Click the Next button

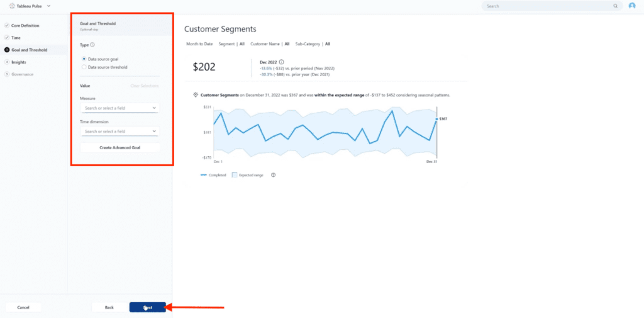[147, 307]
